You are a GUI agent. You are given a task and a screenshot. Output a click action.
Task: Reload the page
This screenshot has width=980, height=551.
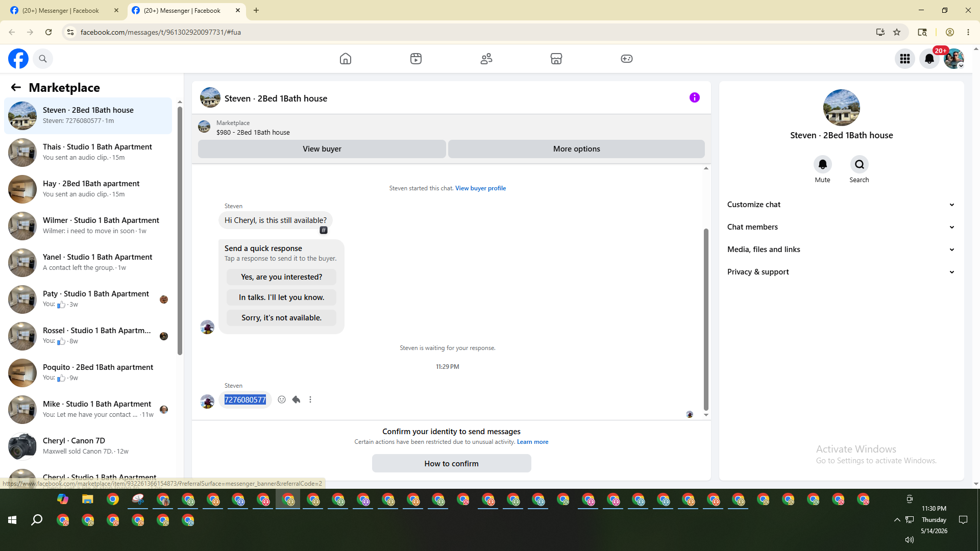[48, 32]
